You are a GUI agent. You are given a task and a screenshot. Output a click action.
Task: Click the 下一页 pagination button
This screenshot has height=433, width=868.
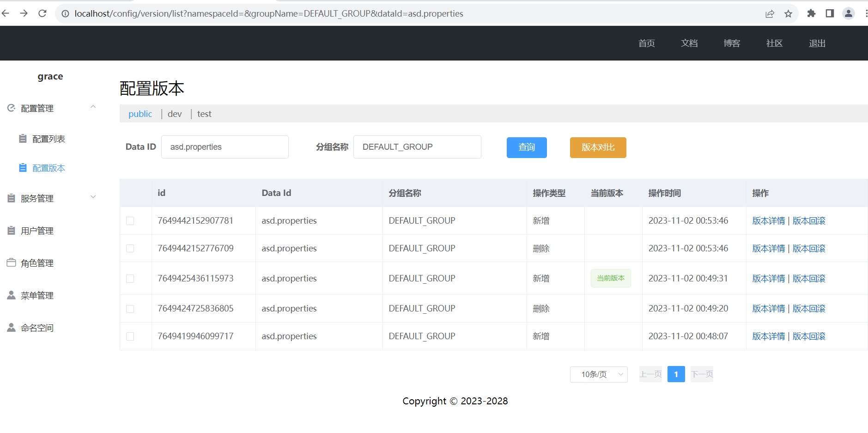[x=702, y=374]
